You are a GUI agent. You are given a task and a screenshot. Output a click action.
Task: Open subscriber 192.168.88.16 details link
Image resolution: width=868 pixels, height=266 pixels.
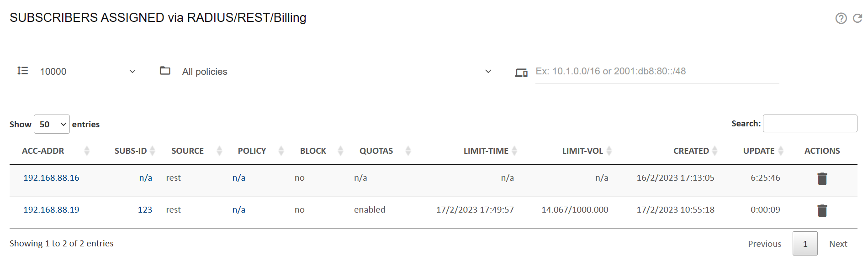[x=51, y=178]
